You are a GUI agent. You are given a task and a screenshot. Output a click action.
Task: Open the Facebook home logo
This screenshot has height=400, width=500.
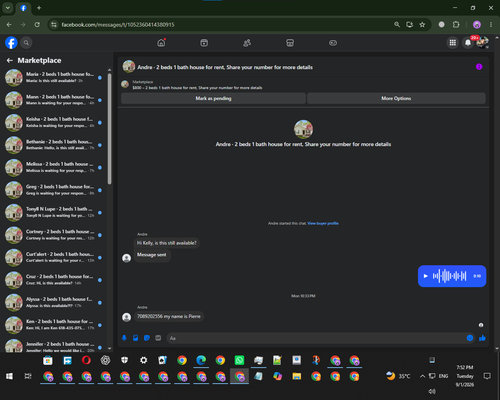[x=11, y=43]
